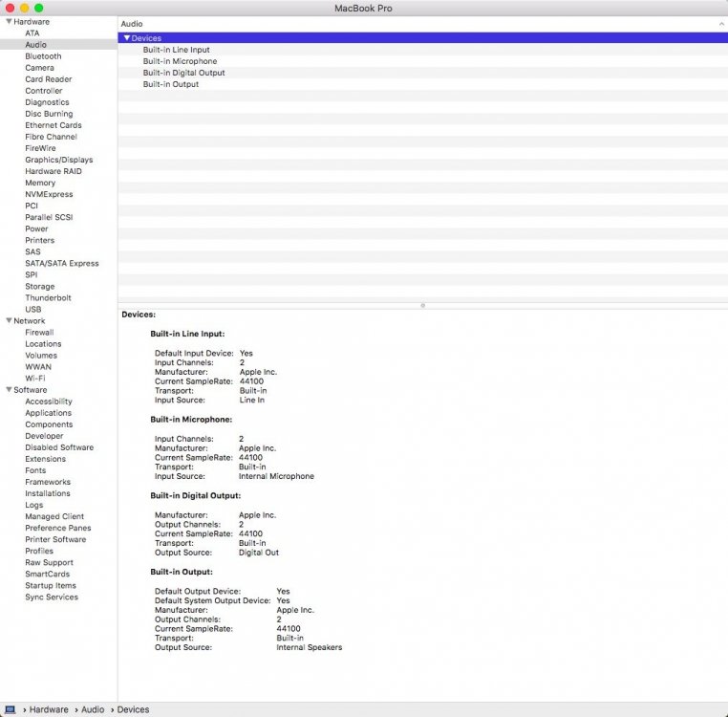Screen dimensions: 728x717
Task: Select SAS in the sidebar
Action: [x=32, y=251]
